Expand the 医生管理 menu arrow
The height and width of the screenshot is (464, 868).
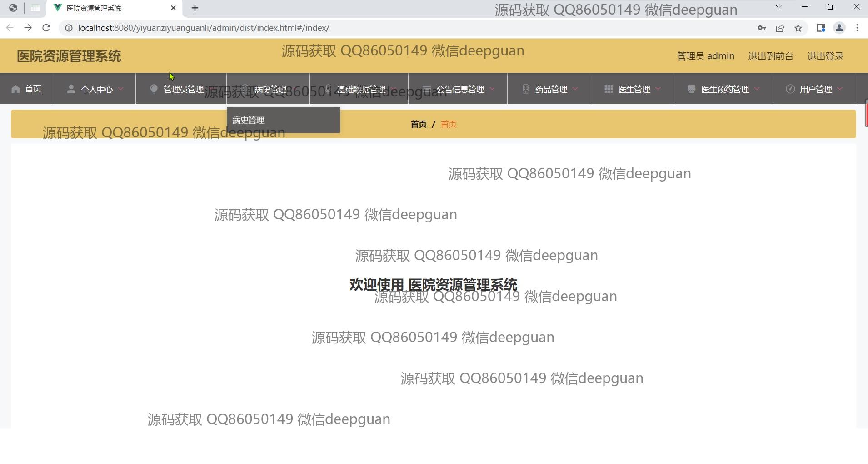tap(658, 89)
